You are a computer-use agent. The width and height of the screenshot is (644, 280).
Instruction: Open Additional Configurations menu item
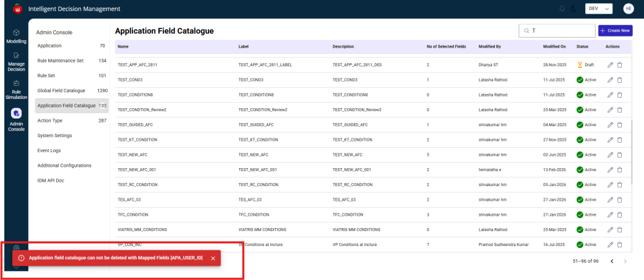(x=64, y=166)
